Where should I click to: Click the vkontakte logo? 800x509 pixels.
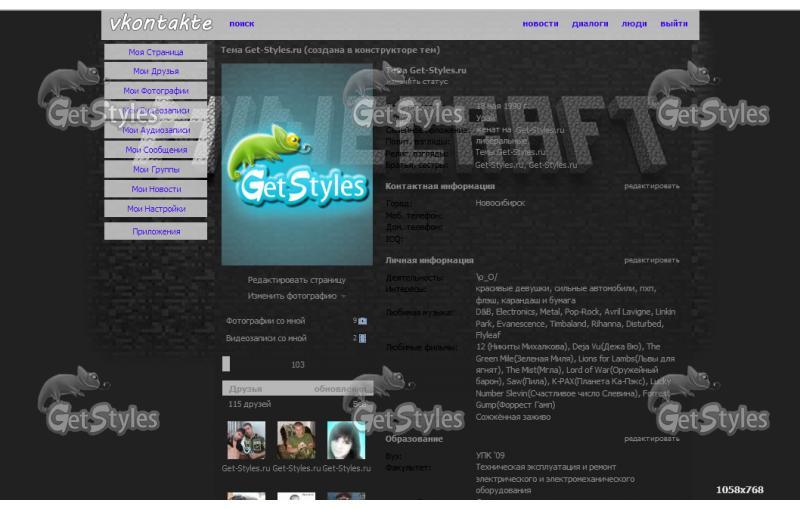(x=161, y=23)
